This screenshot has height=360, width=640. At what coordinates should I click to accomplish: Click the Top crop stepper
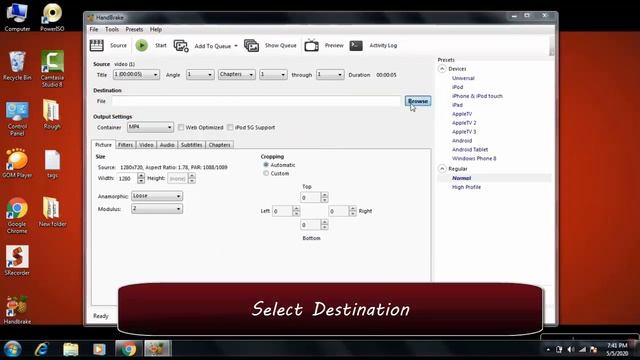coord(324,198)
